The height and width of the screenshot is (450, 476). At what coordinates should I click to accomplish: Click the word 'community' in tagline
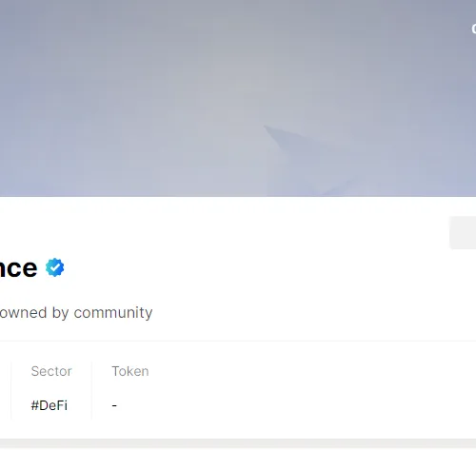click(113, 313)
